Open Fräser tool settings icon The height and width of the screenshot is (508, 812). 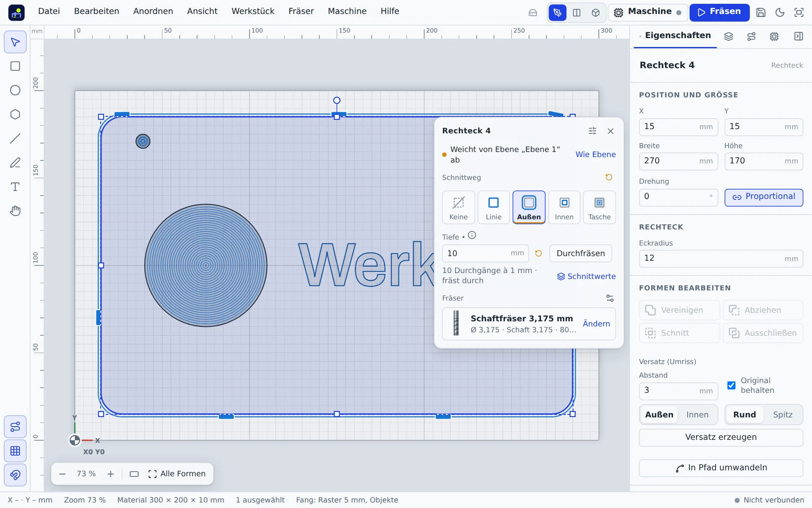pyautogui.click(x=609, y=298)
